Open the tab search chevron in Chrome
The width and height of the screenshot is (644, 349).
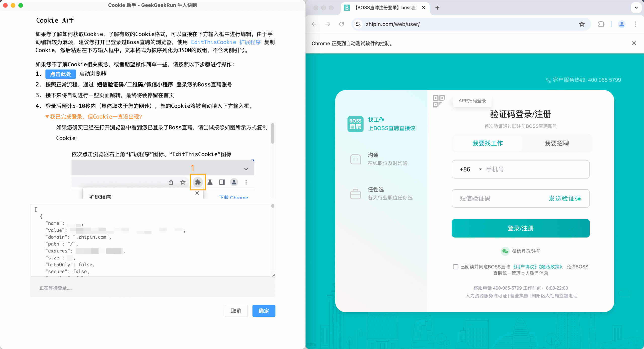click(636, 8)
